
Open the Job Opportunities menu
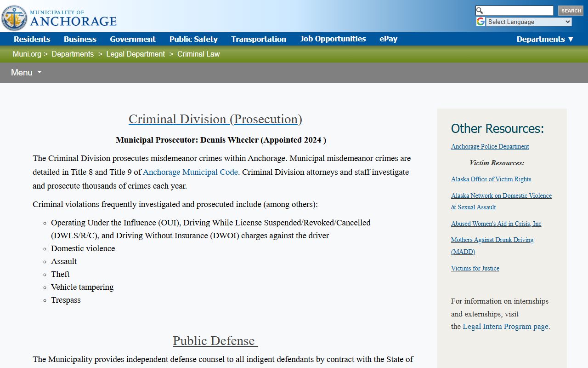(x=333, y=39)
